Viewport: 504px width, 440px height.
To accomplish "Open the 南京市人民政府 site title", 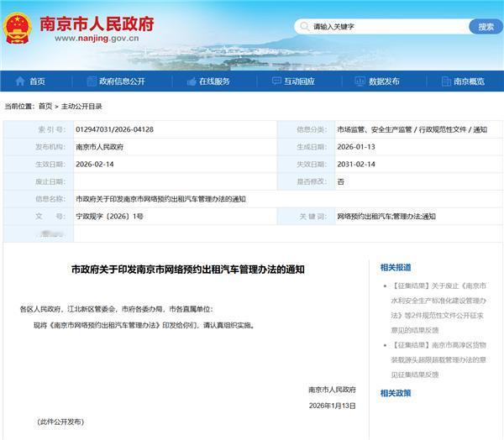I will click(x=97, y=24).
